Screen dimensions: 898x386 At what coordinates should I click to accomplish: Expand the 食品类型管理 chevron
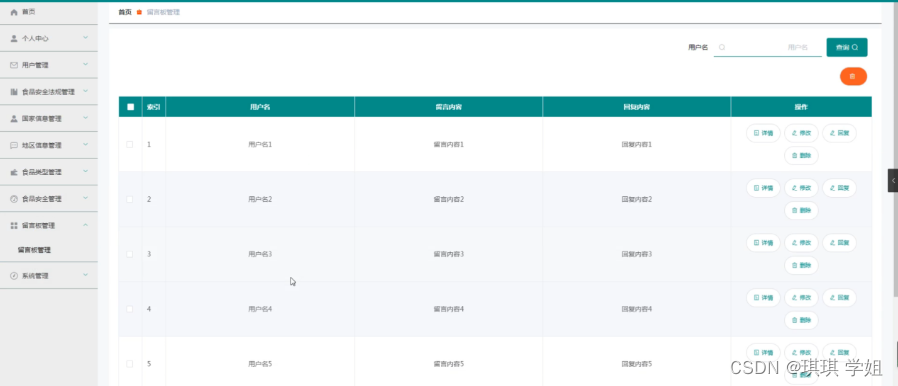(x=85, y=171)
